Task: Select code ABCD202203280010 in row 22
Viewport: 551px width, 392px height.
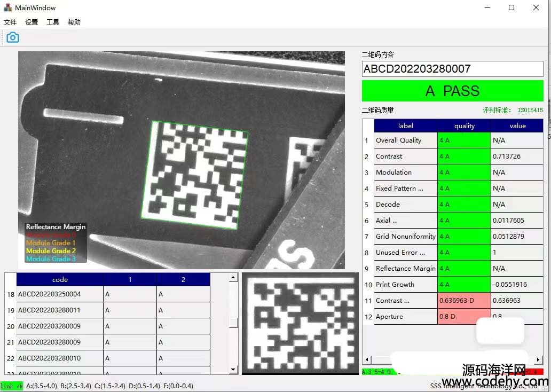Action: tap(50, 358)
